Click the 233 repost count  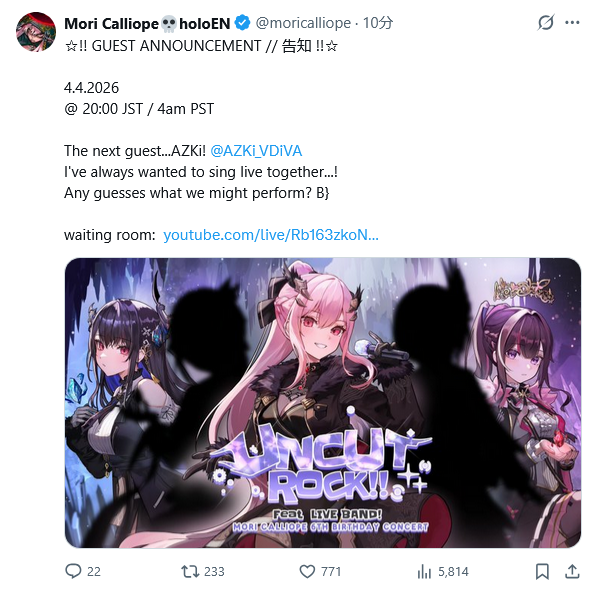[214, 572]
